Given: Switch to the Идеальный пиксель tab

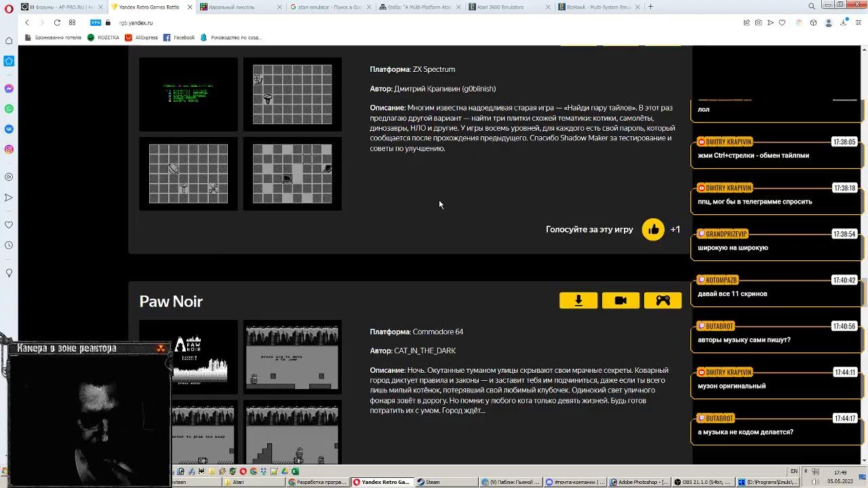Looking at the screenshot, I should [x=241, y=7].
